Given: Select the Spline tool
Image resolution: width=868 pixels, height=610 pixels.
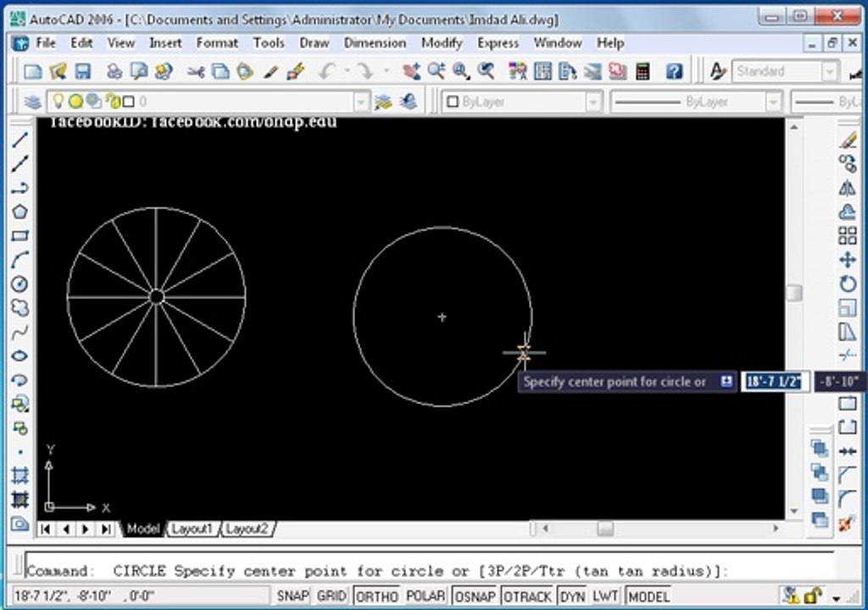Looking at the screenshot, I should pos(20,332).
